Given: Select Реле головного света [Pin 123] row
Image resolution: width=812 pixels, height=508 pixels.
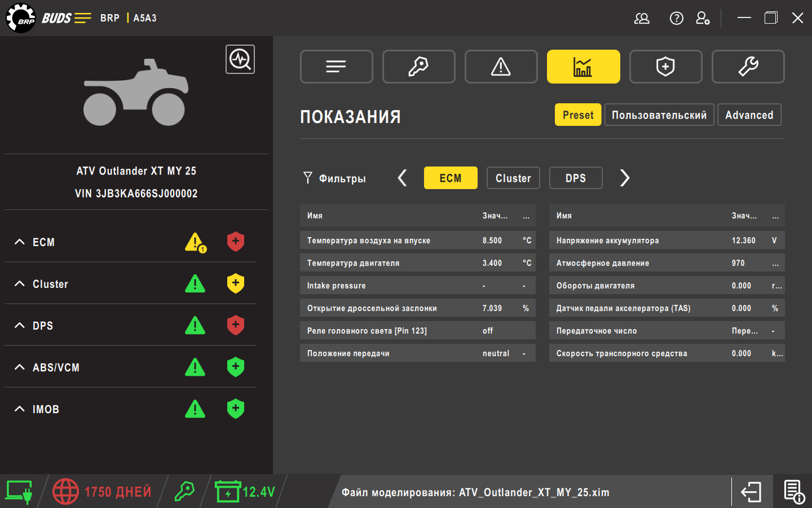Looking at the screenshot, I should (x=418, y=331).
